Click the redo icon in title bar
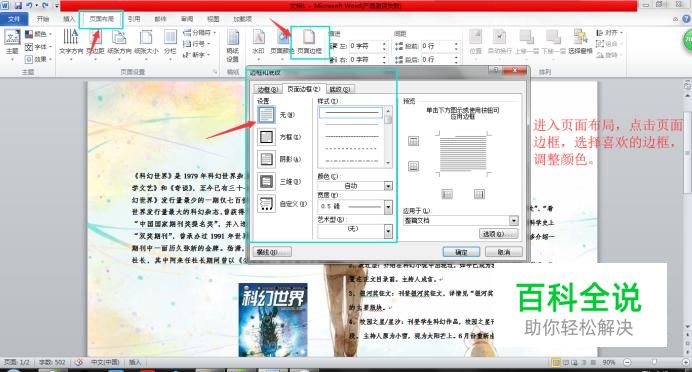The width and height of the screenshot is (692, 372). click(x=45, y=6)
